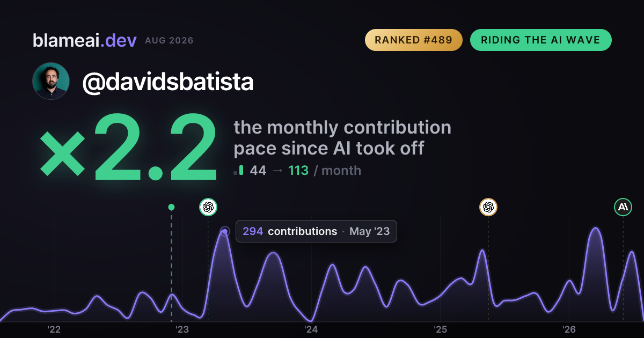
Task: Click the '25 axis label
Action: [440, 329]
